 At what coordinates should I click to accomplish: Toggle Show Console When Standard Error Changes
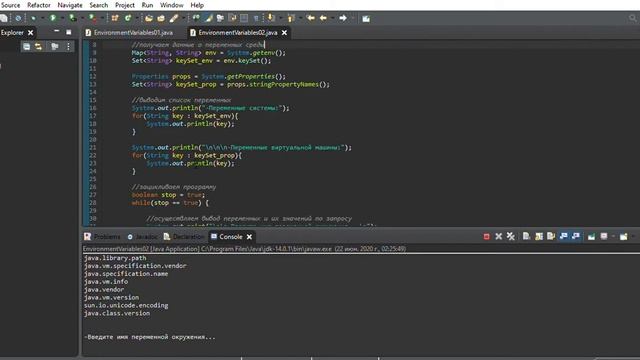point(576,237)
